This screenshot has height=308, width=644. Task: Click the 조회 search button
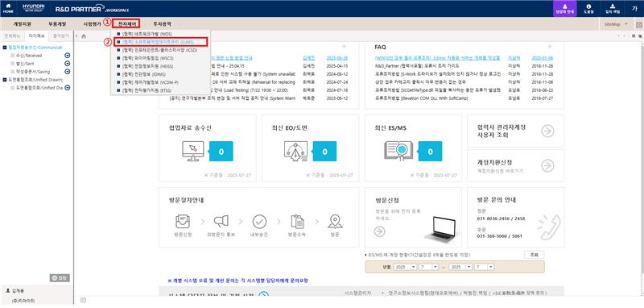(x=534, y=255)
